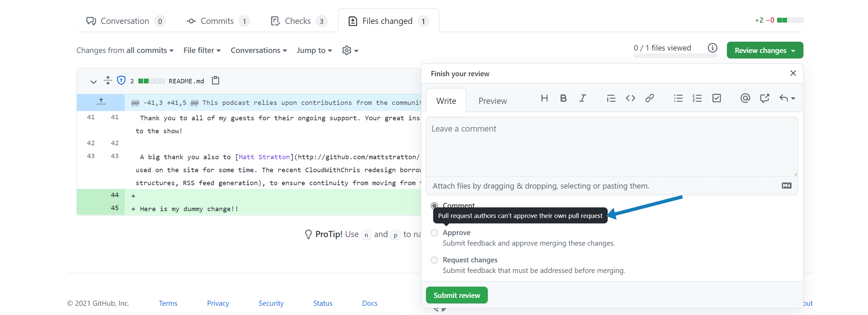Choose Request changes for the review
This screenshot has height=315, width=868.
(x=434, y=260)
